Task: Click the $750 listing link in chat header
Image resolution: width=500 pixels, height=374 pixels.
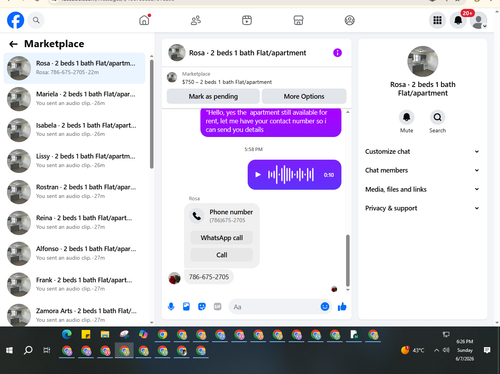Action: (227, 82)
